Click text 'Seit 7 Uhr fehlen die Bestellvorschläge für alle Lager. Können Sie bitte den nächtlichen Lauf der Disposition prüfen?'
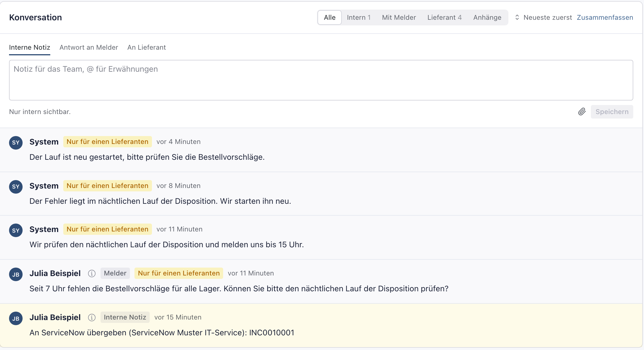The width and height of the screenshot is (644, 350). point(239,289)
